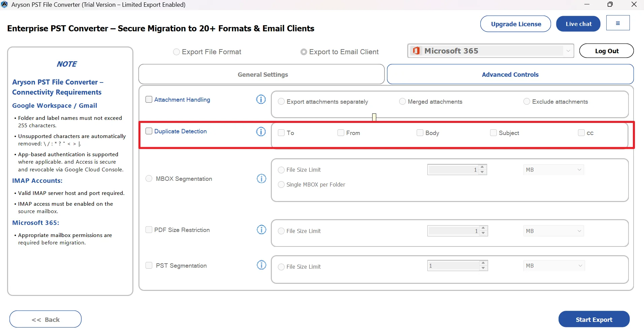Show info for MBOX Segmentation

click(x=261, y=178)
